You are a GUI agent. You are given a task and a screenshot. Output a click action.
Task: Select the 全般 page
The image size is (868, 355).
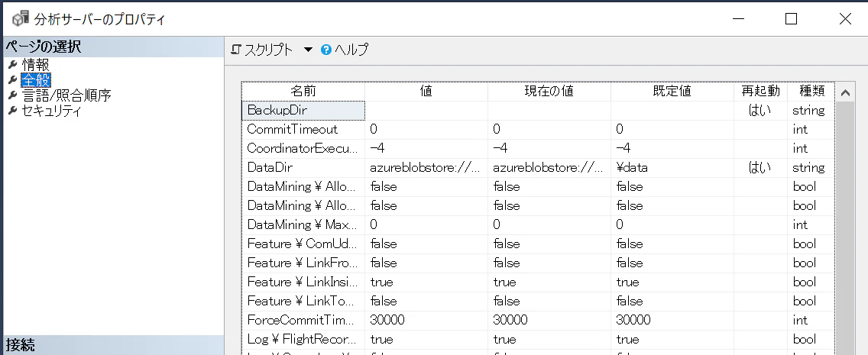click(x=35, y=79)
